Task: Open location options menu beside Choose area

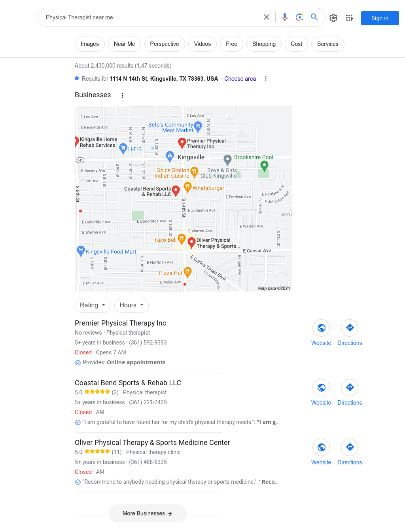Action: 266,79
